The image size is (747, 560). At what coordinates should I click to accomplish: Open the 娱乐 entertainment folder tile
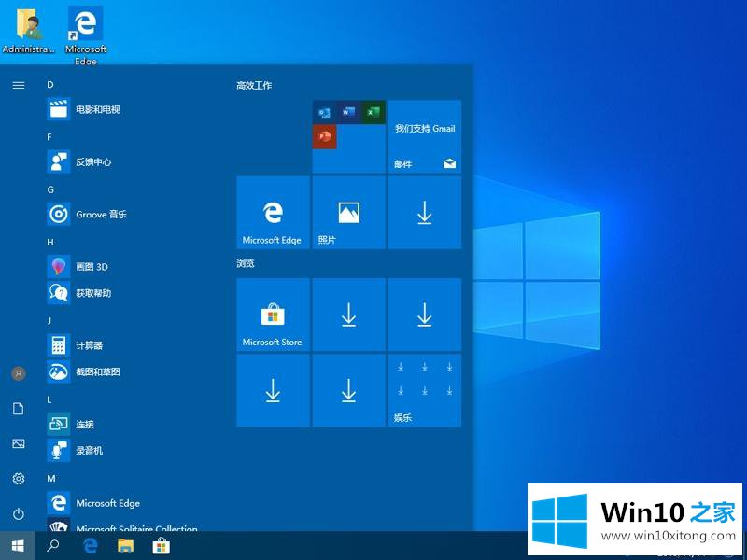pos(425,390)
